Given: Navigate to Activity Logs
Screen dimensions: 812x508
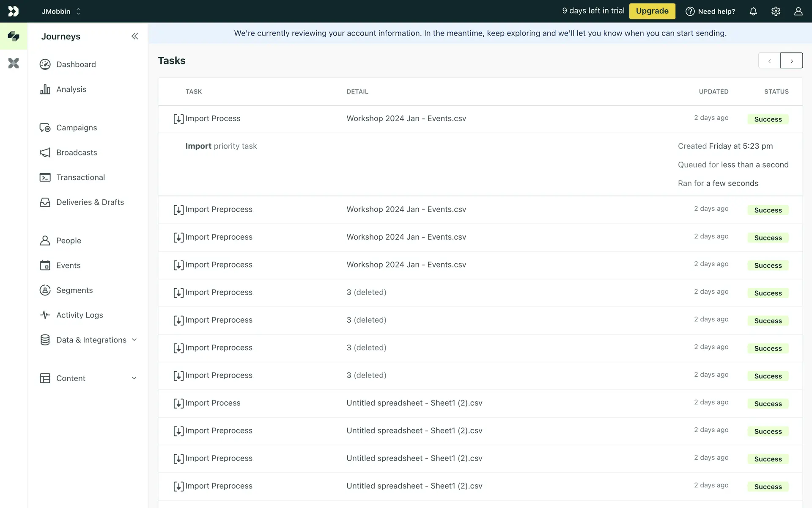Looking at the screenshot, I should 80,315.
